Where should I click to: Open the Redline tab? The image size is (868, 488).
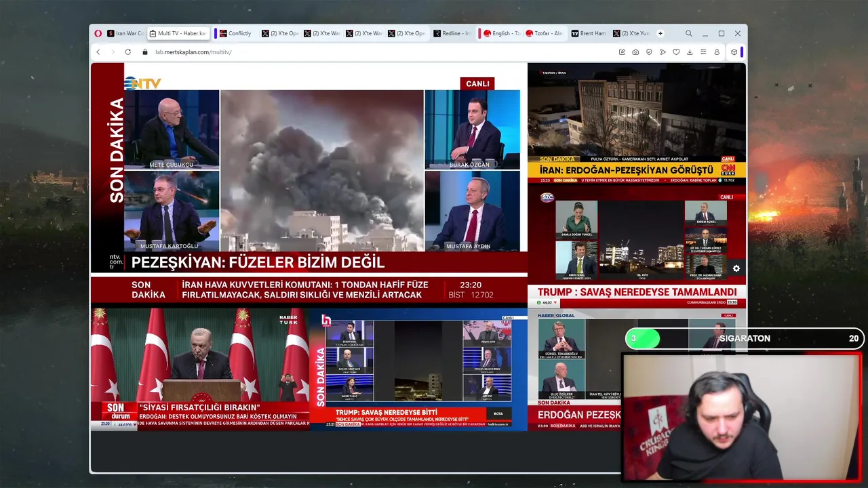point(452,33)
